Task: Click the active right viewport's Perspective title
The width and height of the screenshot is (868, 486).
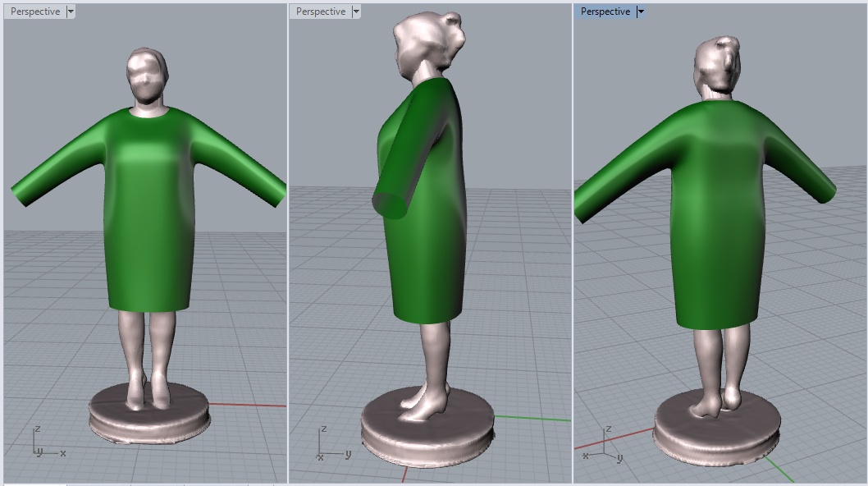Action: pos(605,11)
